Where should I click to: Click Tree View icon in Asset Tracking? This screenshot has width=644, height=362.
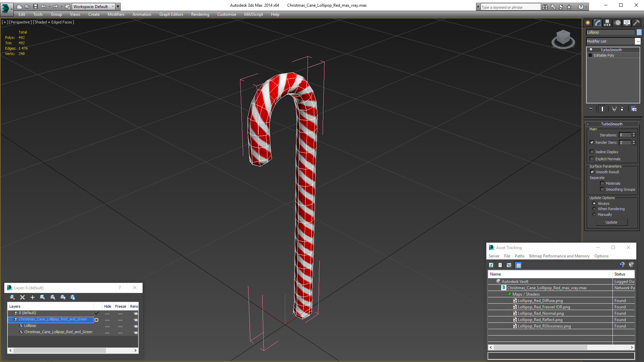point(509,265)
